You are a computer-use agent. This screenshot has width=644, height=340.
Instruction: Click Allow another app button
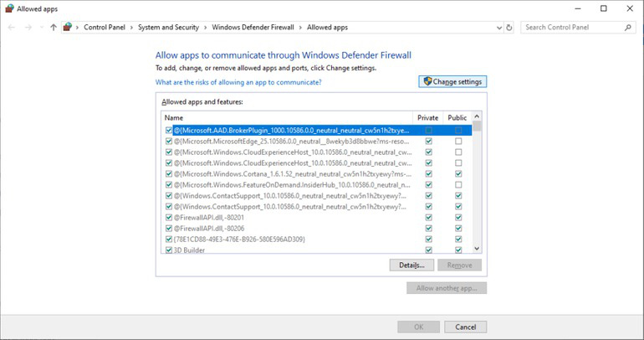click(x=447, y=288)
